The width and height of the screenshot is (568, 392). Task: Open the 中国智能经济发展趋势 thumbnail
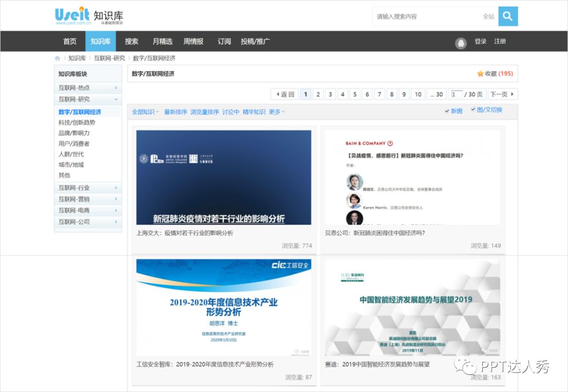coord(413,308)
